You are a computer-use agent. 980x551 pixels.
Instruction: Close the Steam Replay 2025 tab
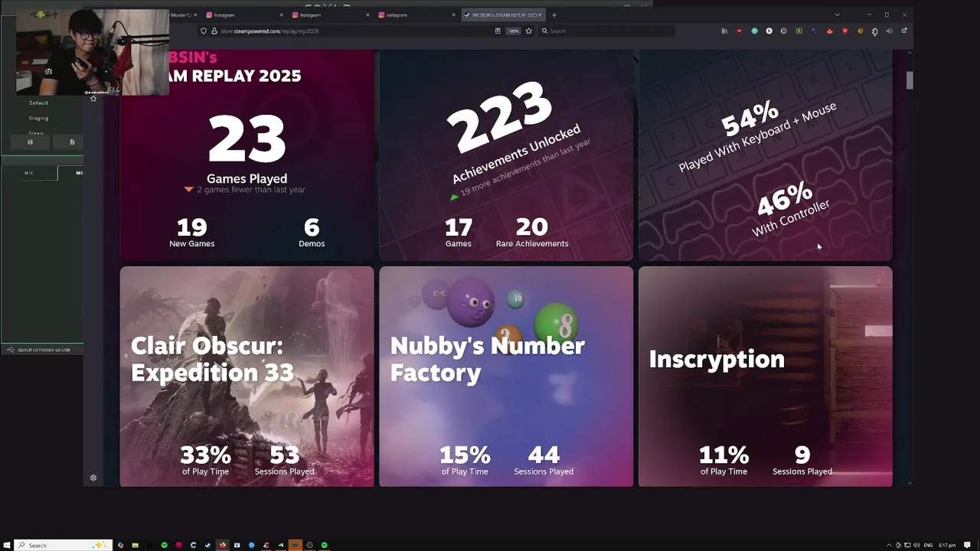point(541,15)
